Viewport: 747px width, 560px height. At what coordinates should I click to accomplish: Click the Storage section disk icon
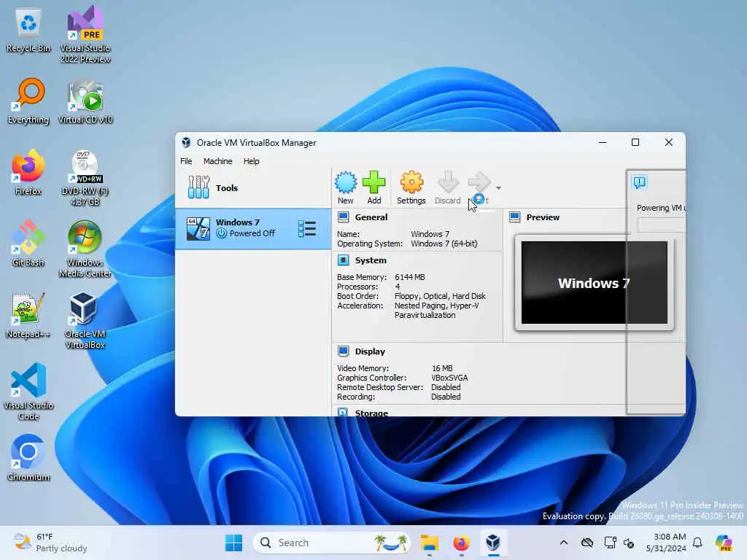click(x=343, y=413)
